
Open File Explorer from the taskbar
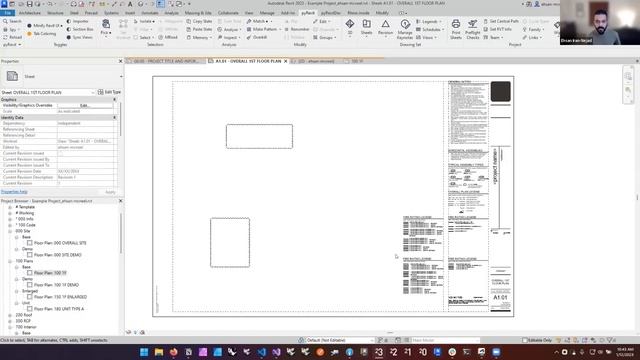click(x=159, y=352)
